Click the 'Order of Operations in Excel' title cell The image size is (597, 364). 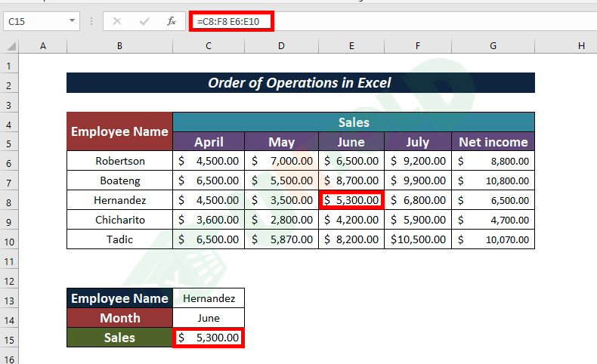(x=300, y=82)
